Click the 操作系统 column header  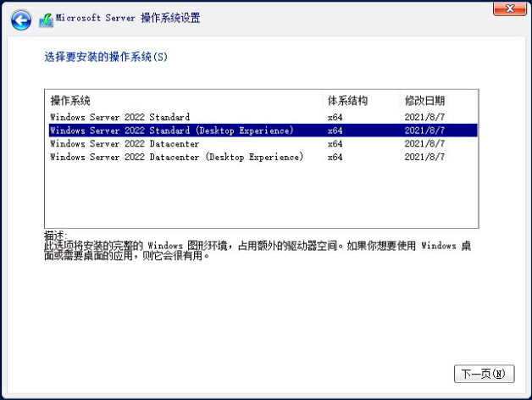pyautogui.click(x=70, y=101)
